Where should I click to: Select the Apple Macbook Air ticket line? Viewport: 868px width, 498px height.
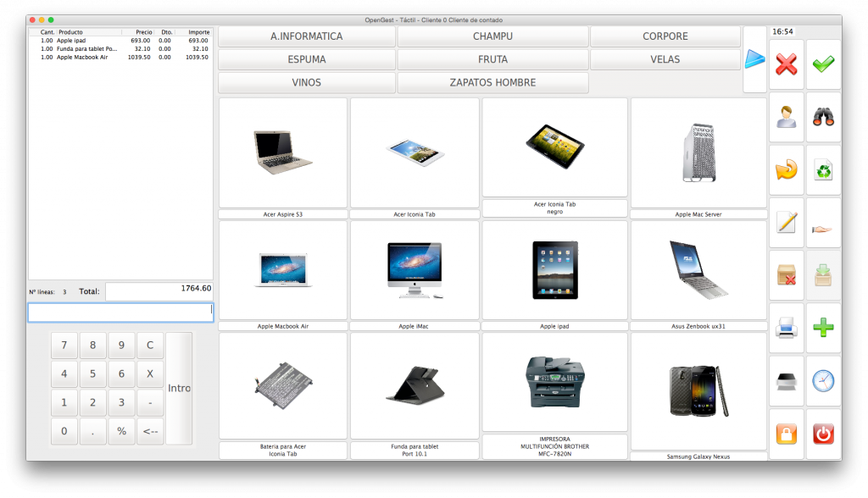pos(120,57)
